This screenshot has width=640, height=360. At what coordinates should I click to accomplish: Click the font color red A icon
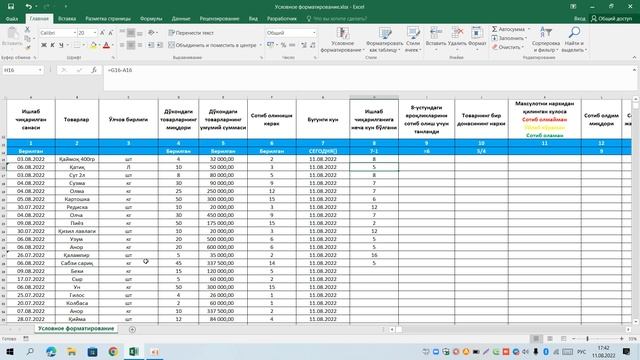click(107, 45)
